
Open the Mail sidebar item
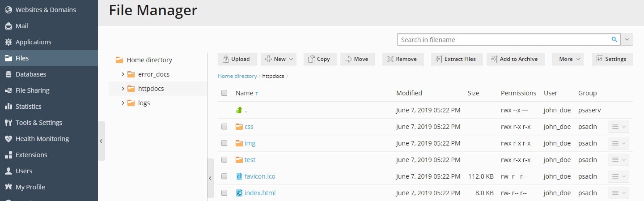click(x=21, y=26)
